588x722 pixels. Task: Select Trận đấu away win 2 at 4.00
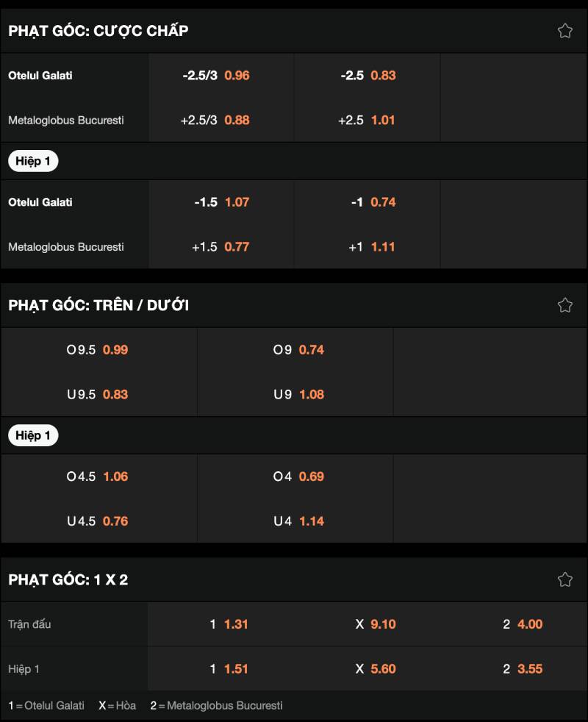click(x=522, y=624)
